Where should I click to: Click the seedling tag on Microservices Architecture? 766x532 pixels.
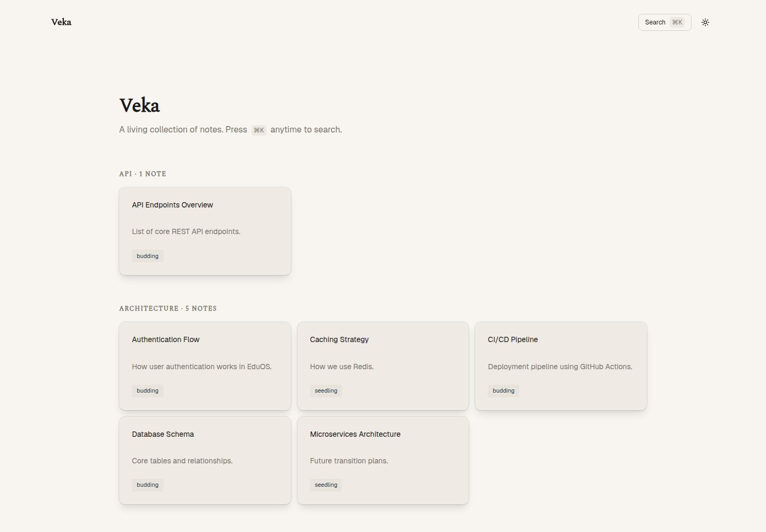point(326,485)
